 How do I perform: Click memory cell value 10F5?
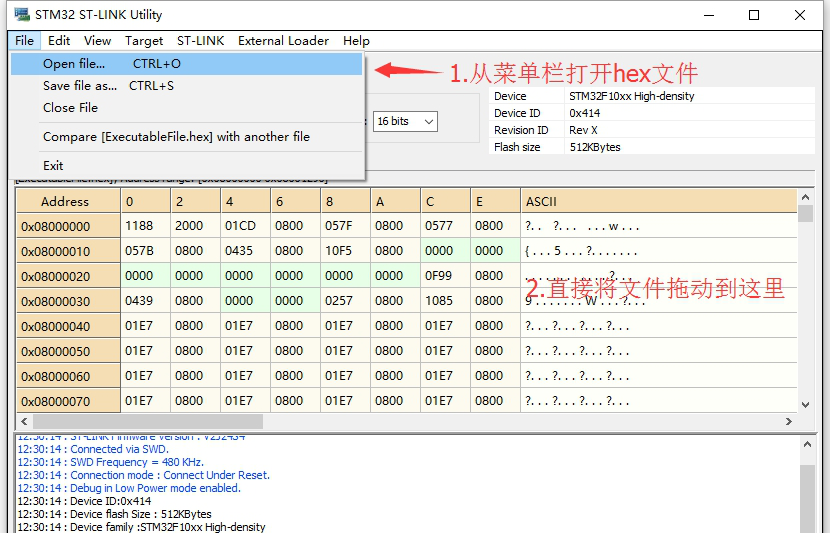(x=345, y=251)
